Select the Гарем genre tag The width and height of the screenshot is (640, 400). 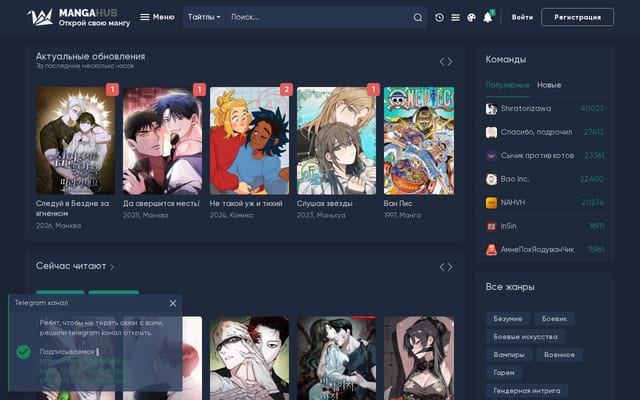click(x=504, y=373)
